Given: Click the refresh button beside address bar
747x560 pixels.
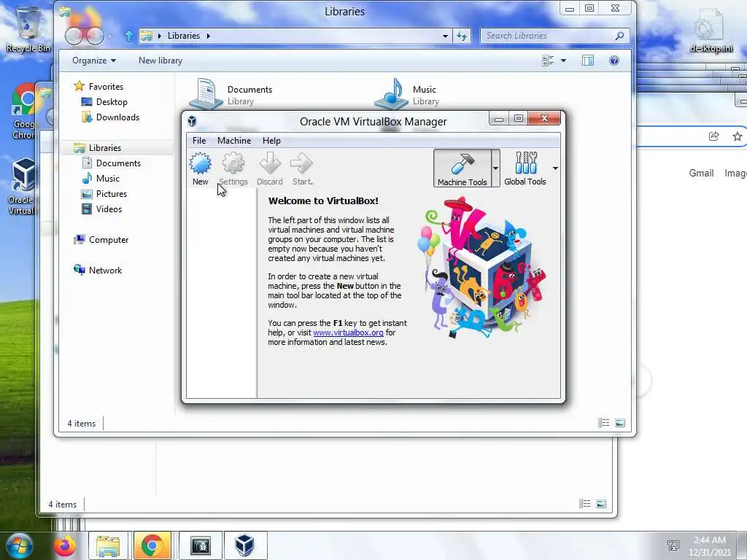Looking at the screenshot, I should [x=462, y=36].
